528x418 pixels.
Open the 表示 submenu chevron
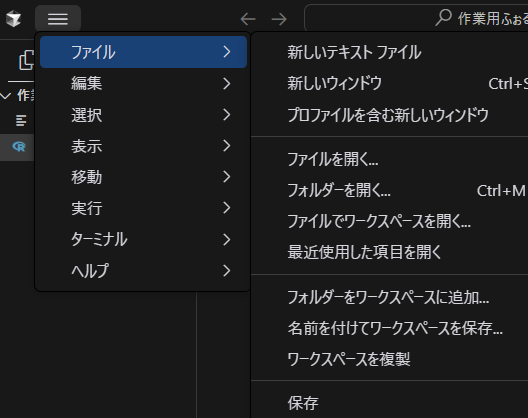tap(227, 146)
